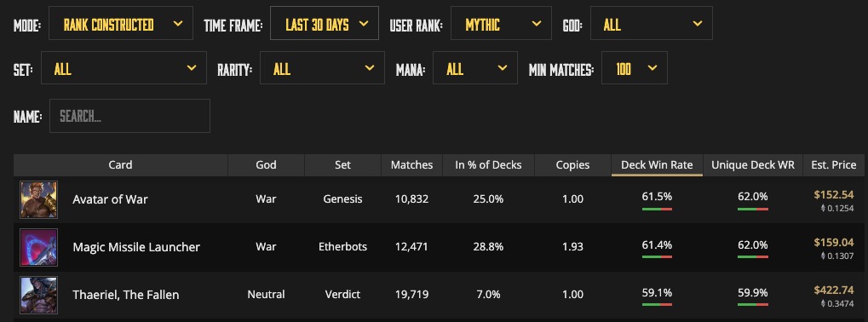Image resolution: width=868 pixels, height=322 pixels.
Task: Focus the Name search field
Action: (129, 116)
